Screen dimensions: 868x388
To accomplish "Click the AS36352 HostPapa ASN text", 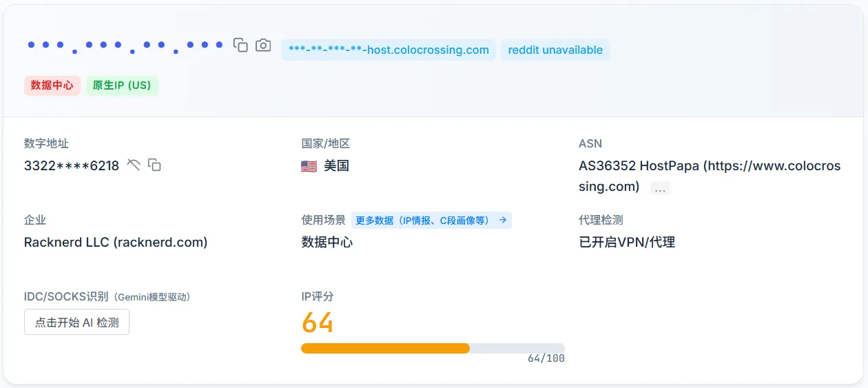I will (710, 176).
